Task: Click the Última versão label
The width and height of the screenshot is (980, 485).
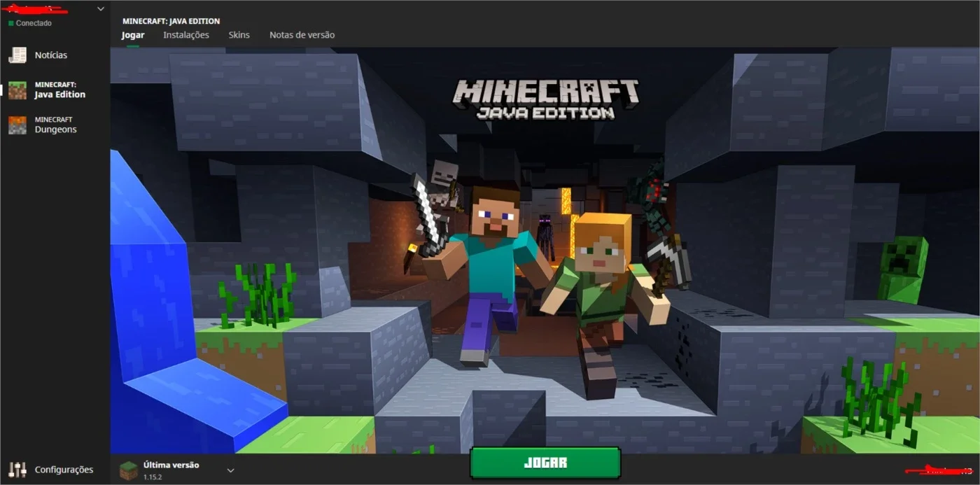Action: tap(171, 465)
